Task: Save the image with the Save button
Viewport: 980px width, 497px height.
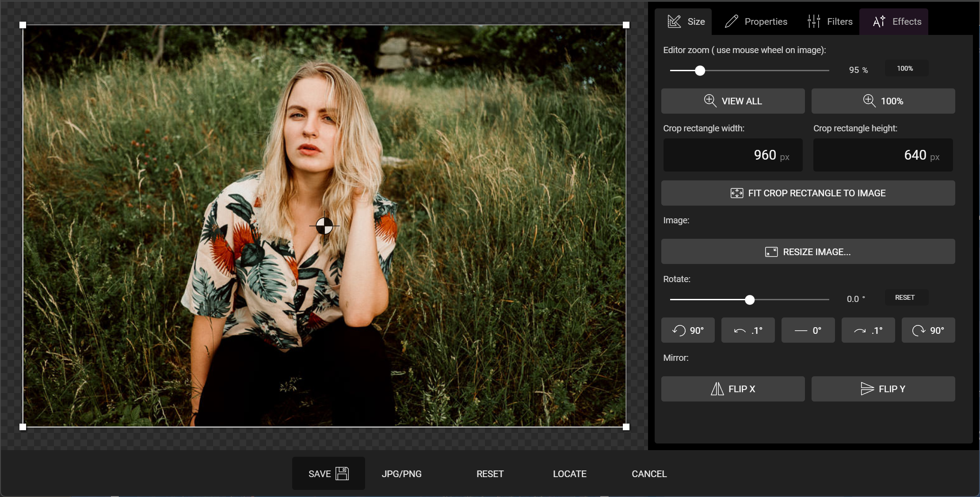Action: point(328,474)
